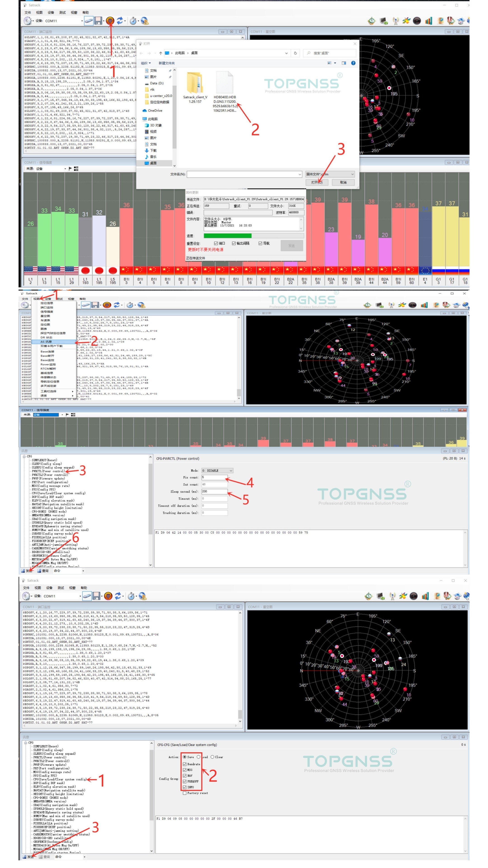
Task: Click monitor port icon in firmware-dialog window toolbar
Action: coord(384,21)
